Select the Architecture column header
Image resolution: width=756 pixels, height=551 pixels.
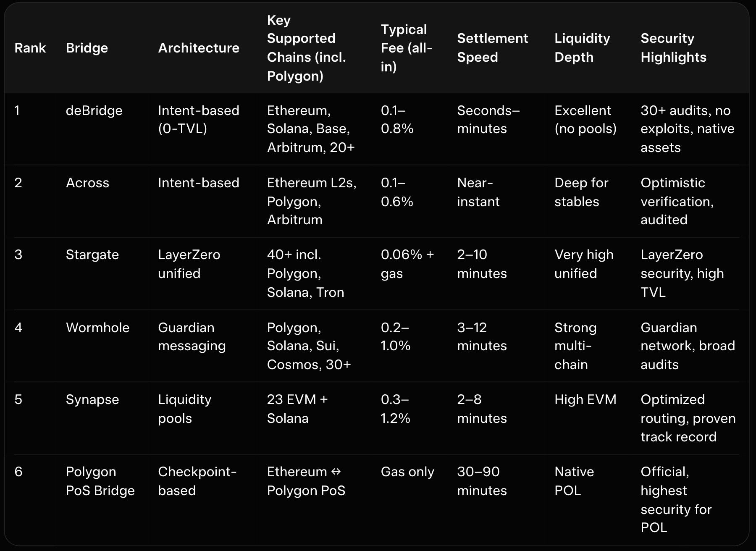(x=198, y=48)
